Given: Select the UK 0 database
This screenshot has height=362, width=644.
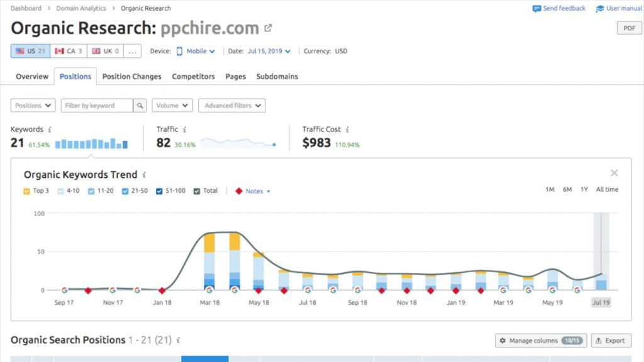Looking at the screenshot, I should [x=105, y=52].
